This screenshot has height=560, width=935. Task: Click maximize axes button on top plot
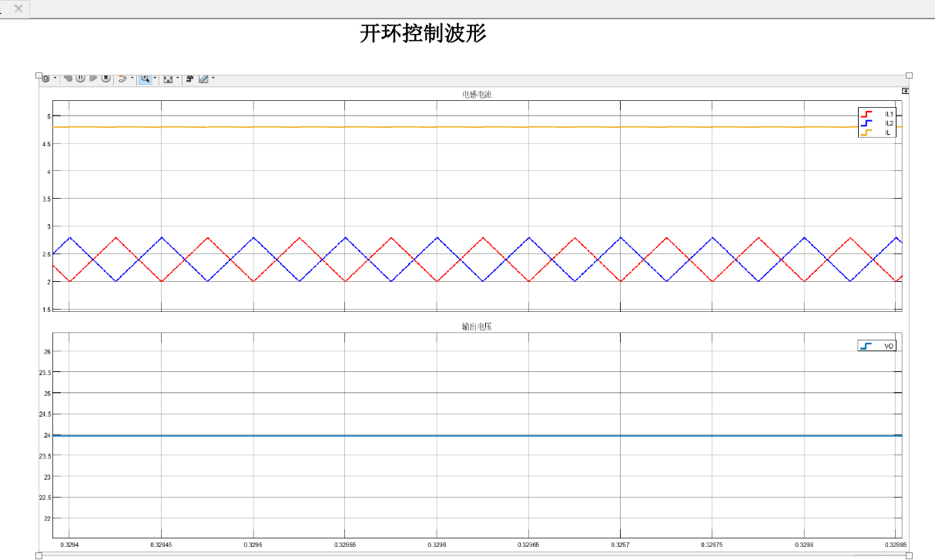906,91
